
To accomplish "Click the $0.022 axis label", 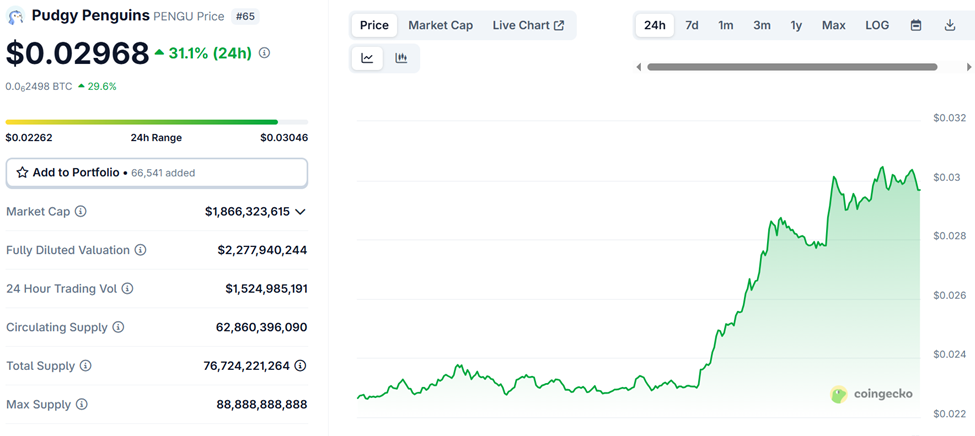I will [950, 414].
